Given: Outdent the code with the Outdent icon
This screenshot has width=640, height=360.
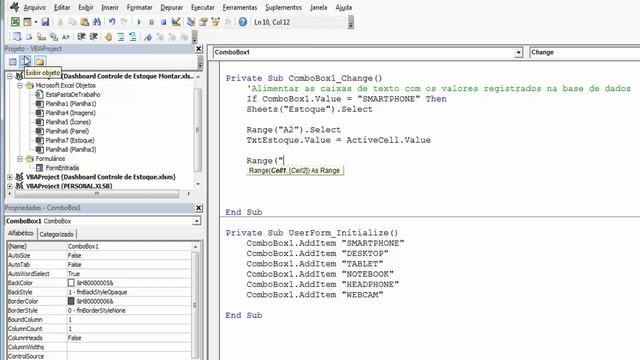Looking at the screenshot, I should (93, 37).
